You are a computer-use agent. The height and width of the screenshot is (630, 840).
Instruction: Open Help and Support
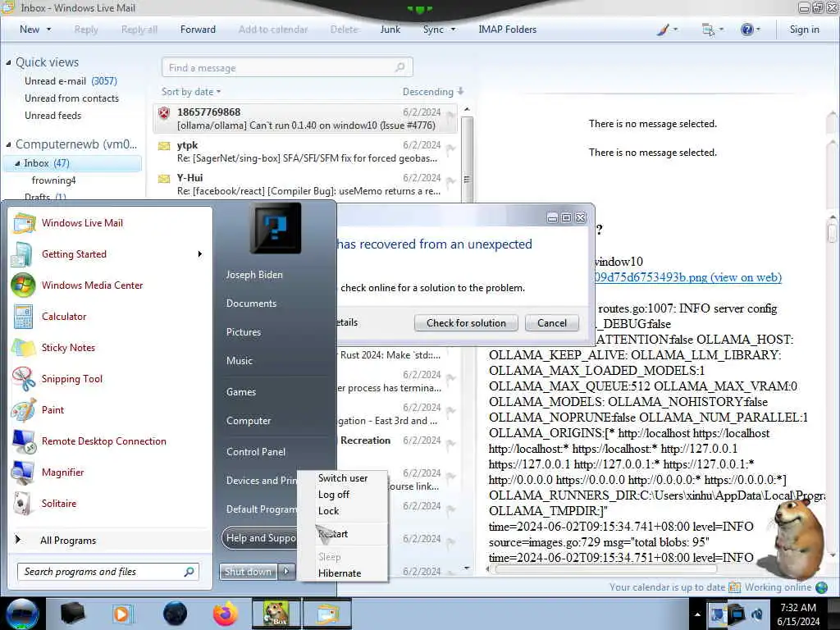click(x=260, y=538)
